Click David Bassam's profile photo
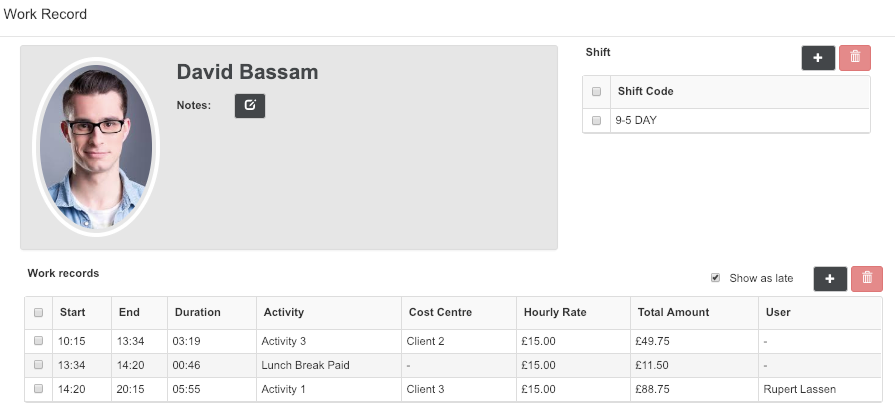 (96, 147)
